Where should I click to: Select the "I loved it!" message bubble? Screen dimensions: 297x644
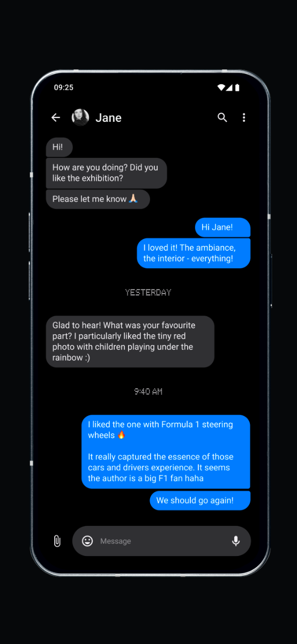[194, 253]
